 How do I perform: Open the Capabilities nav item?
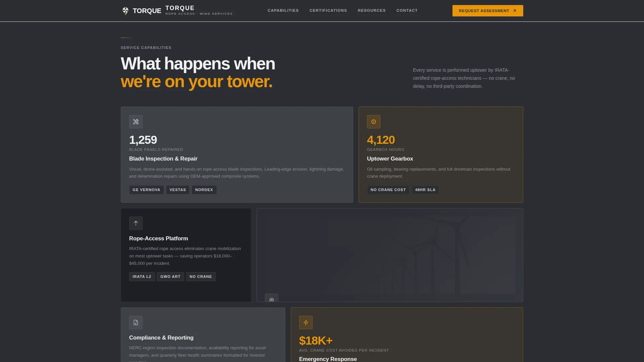point(283,11)
